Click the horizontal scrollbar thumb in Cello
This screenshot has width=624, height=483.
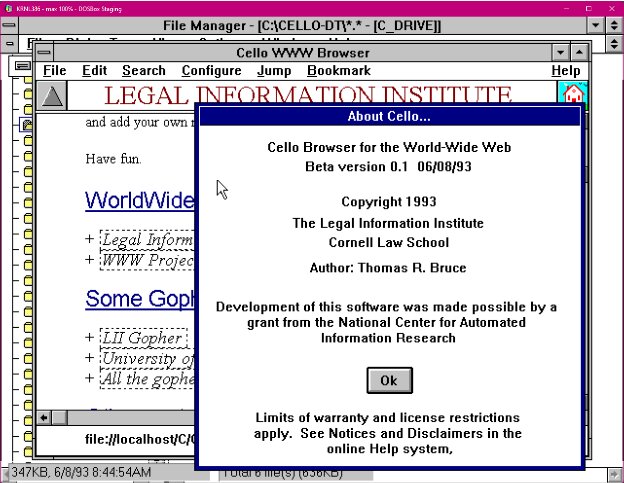60,418
